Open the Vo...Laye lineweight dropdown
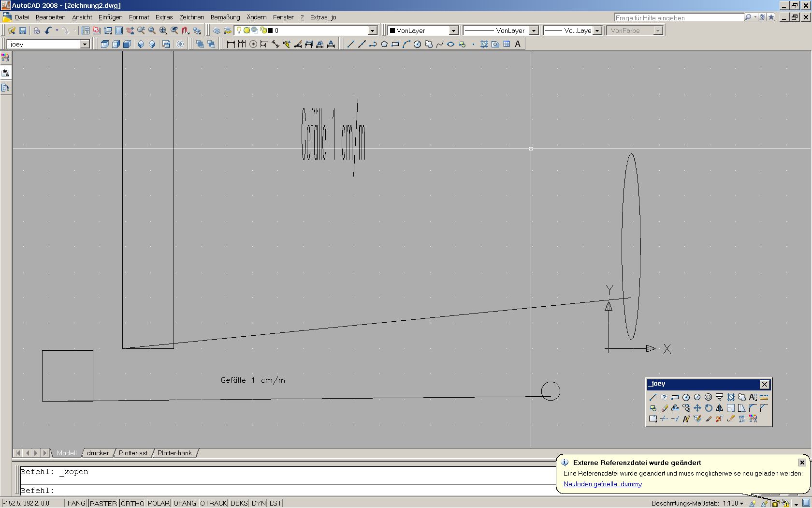The image size is (812, 508). pos(597,30)
